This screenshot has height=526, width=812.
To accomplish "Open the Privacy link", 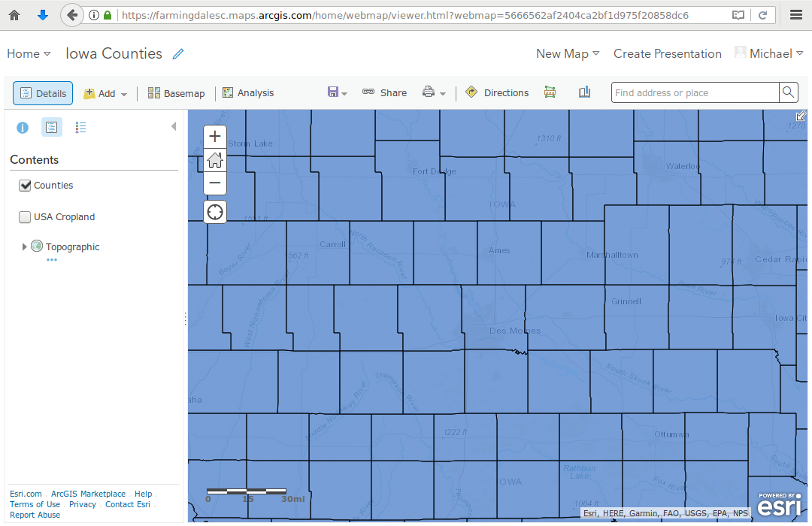I will click(83, 504).
